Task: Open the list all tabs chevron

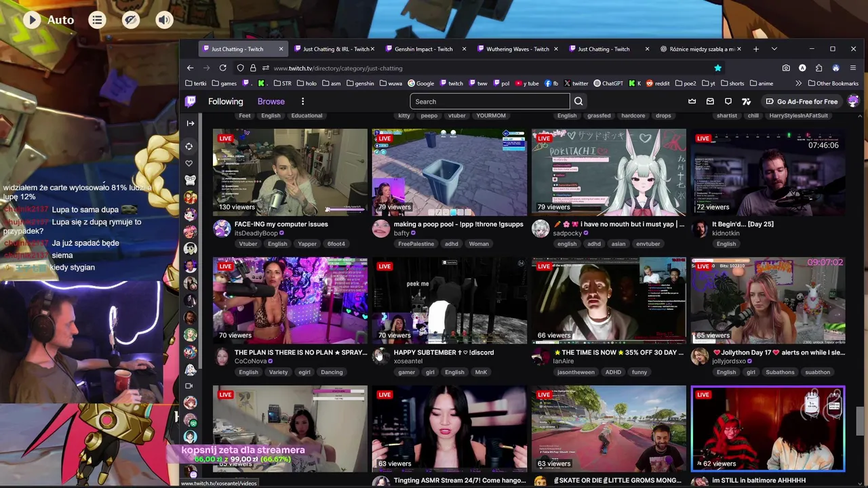Action: coord(774,49)
